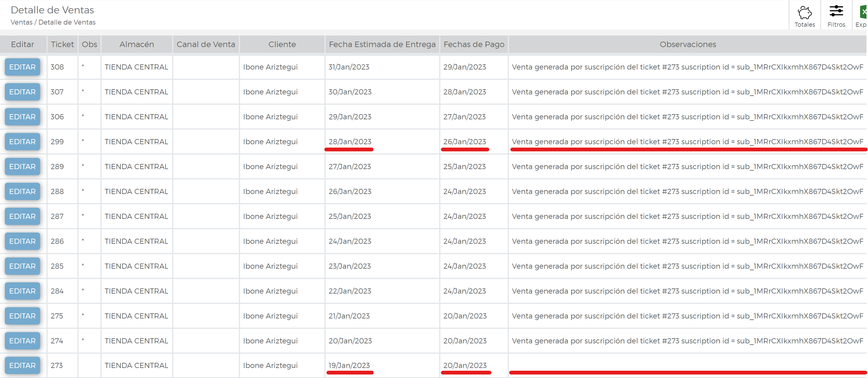The width and height of the screenshot is (868, 378).
Task: Click EDITAR for ticket 286
Action: click(x=22, y=241)
